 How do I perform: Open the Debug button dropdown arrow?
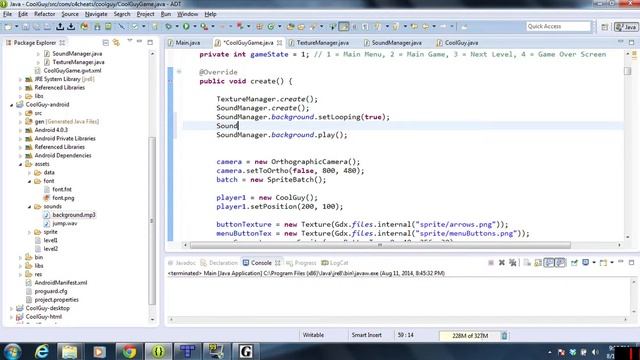click(177, 27)
